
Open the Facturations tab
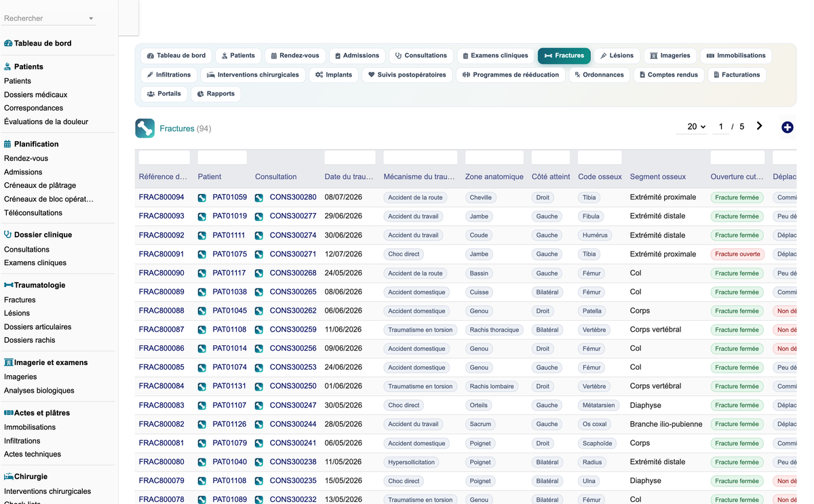pos(737,75)
